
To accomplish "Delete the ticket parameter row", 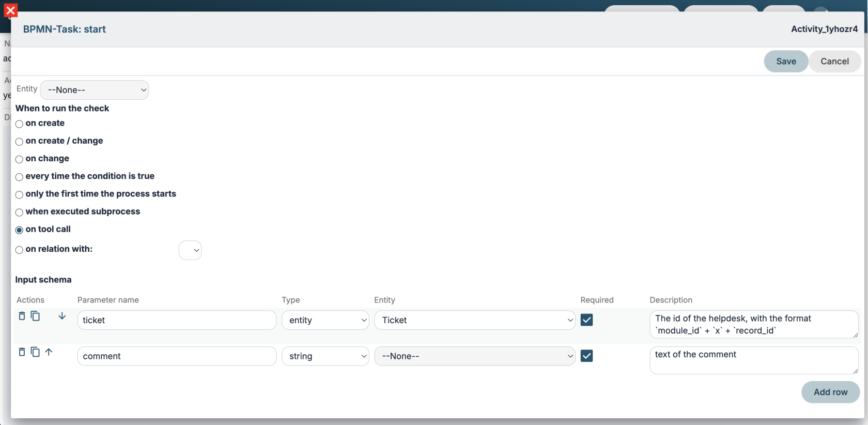I will 22,316.
